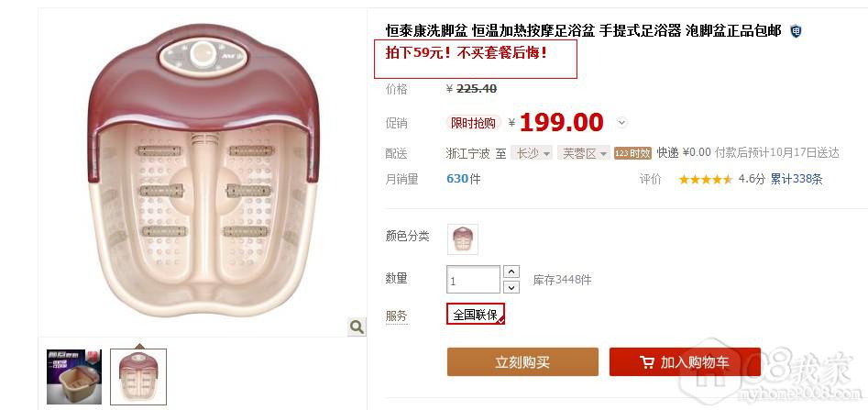
Task: Click the 630件 monthly sales figure
Action: click(464, 179)
